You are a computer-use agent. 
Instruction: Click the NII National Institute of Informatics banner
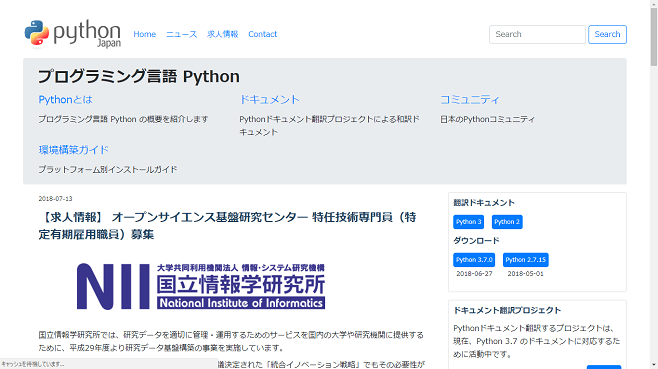pos(201,287)
